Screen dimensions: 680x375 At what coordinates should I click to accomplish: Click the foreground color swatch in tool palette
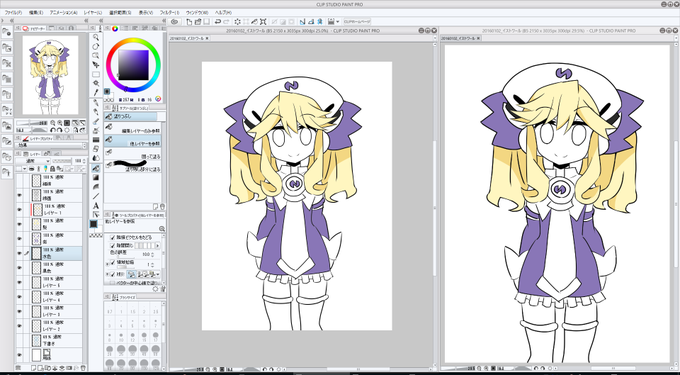[94, 224]
